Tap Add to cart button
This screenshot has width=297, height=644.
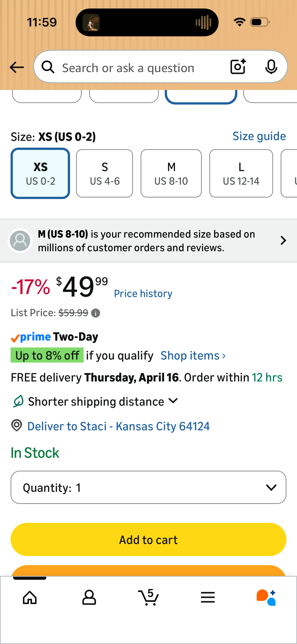coord(148,539)
